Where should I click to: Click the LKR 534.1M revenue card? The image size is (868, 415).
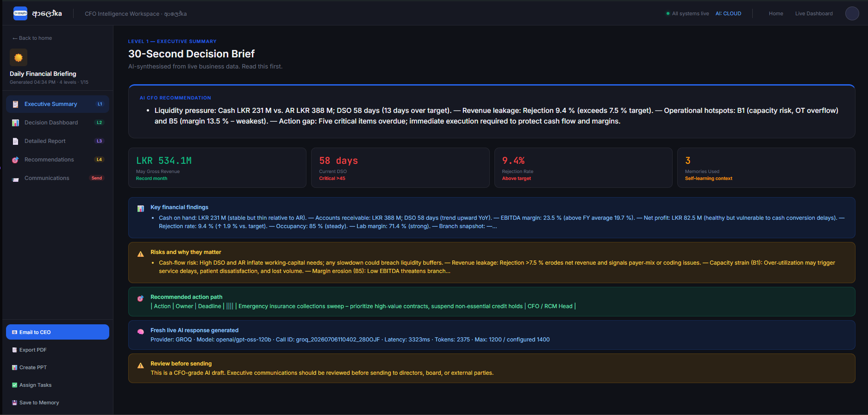tap(217, 167)
